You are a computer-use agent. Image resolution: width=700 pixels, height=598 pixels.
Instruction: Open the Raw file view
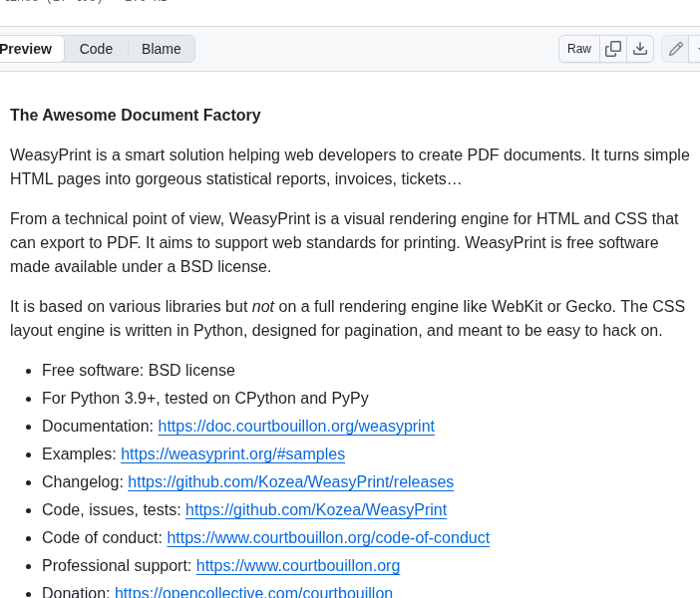[x=579, y=49]
